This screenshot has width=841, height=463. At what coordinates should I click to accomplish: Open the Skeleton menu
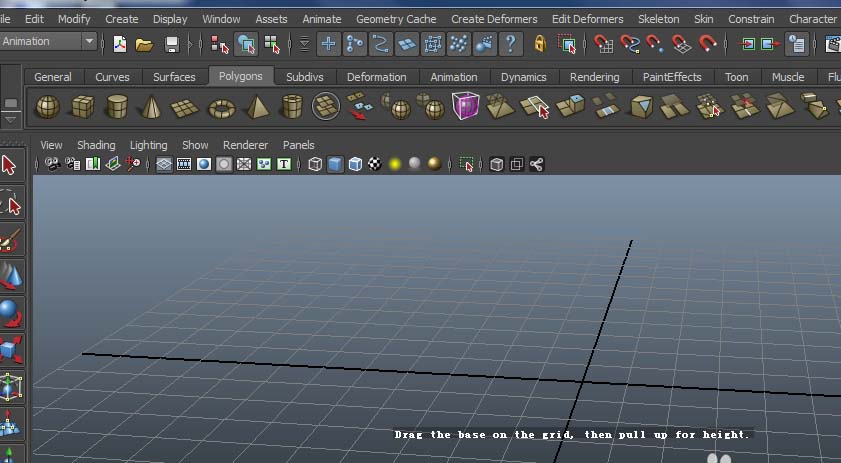pyautogui.click(x=659, y=19)
